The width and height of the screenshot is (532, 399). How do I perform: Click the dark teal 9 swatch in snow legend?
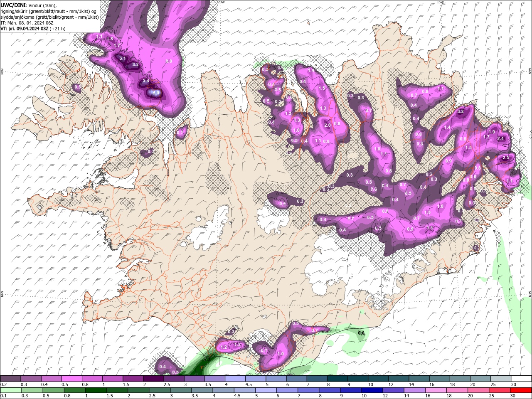(x=358, y=379)
